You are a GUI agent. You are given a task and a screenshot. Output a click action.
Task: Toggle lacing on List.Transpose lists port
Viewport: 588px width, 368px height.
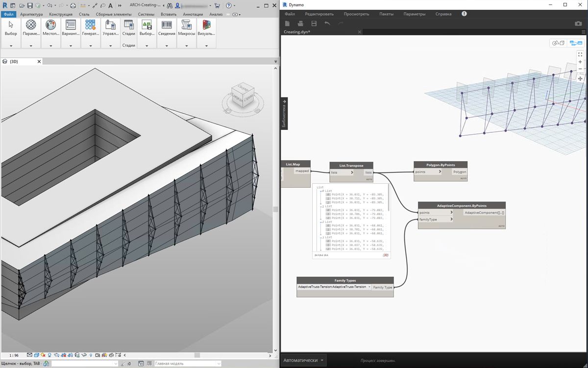click(351, 172)
